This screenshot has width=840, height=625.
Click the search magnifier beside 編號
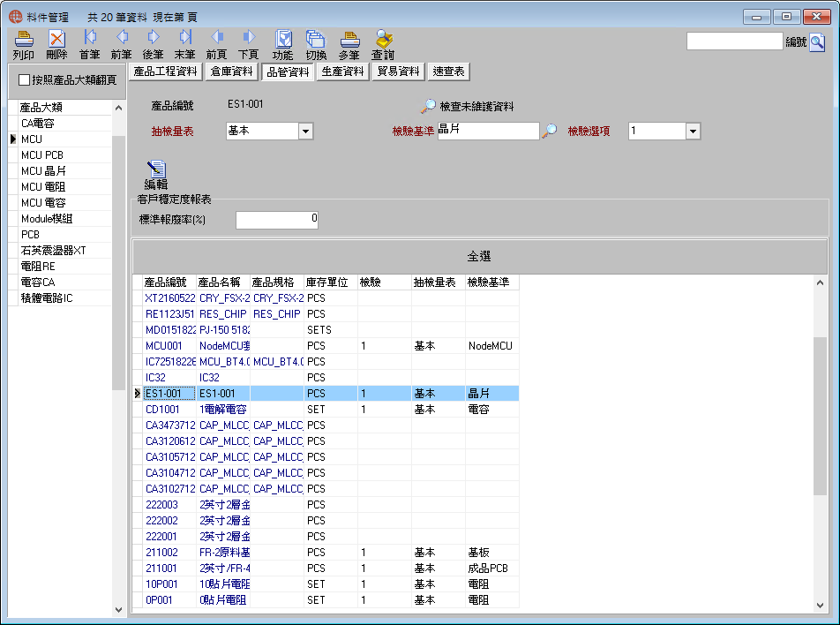click(x=817, y=42)
